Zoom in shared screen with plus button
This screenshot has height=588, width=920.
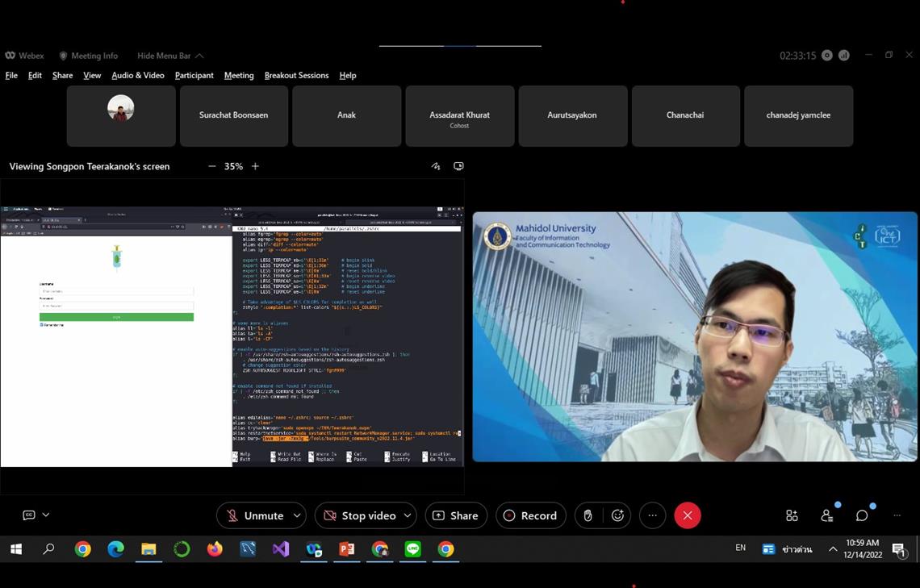coord(255,166)
